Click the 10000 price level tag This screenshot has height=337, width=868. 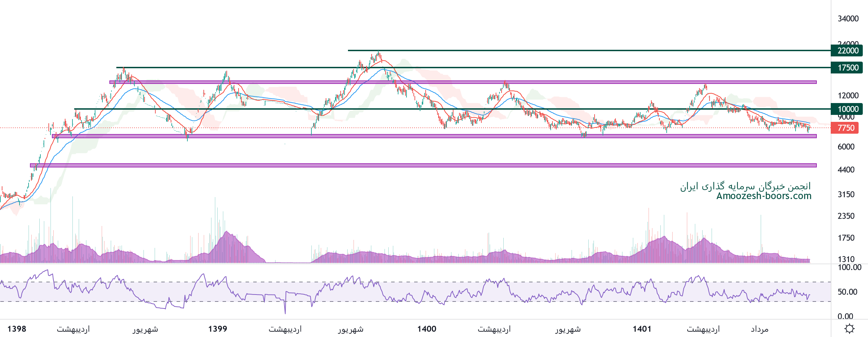point(847,109)
